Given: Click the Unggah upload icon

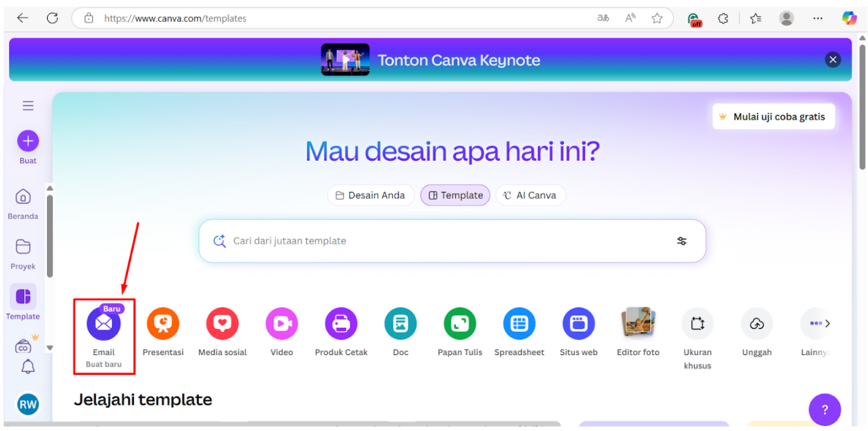Looking at the screenshot, I should coord(756,323).
